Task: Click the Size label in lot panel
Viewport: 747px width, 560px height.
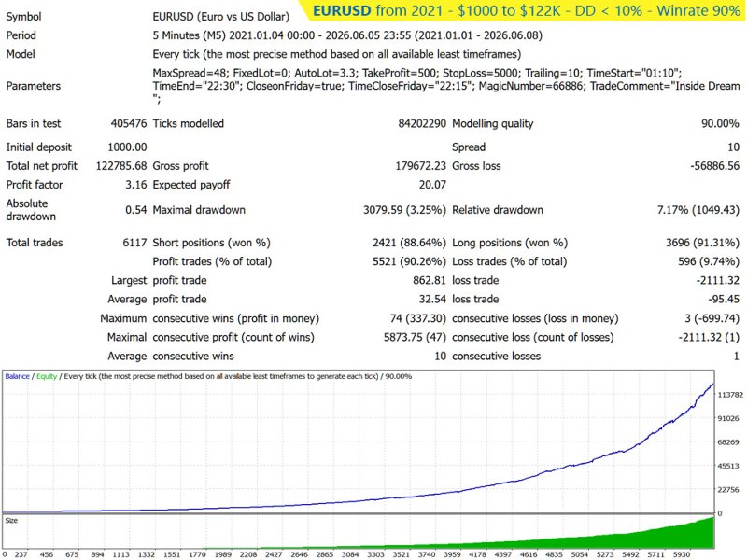Action: (x=11, y=521)
